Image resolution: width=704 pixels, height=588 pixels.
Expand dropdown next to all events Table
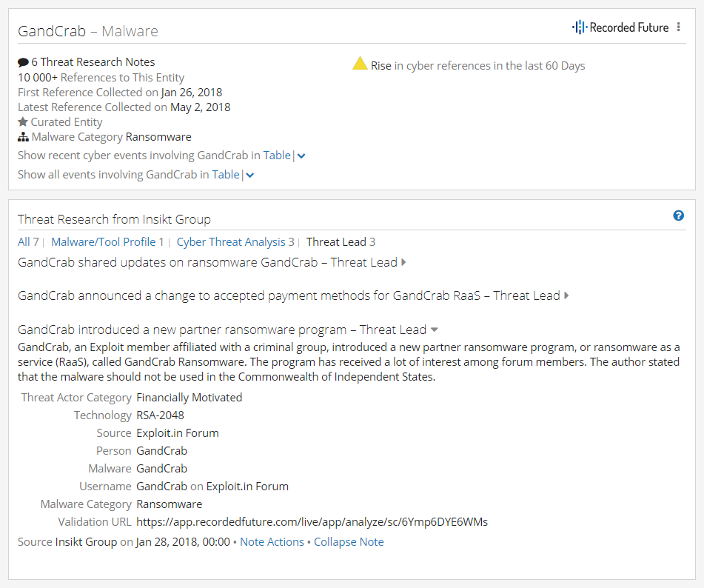click(x=250, y=176)
